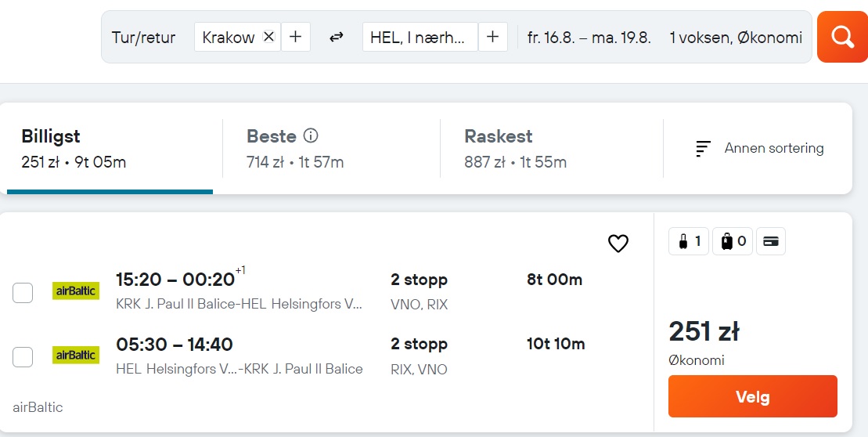Open the 1 voksen, Økonomi passenger selector
The image size is (868, 437).
(x=736, y=37)
